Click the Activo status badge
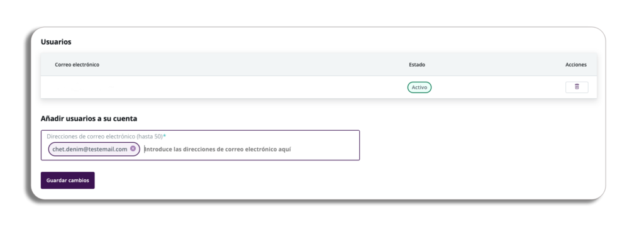 click(419, 87)
